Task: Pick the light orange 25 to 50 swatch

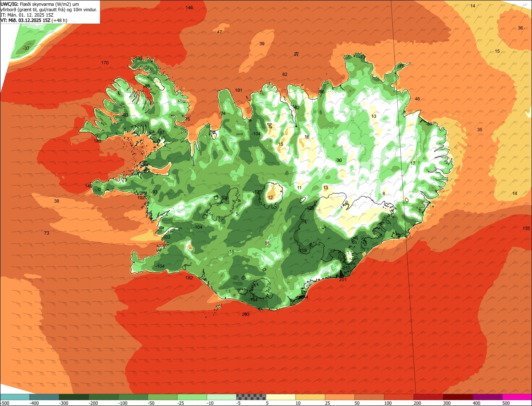Action: [x=340, y=397]
